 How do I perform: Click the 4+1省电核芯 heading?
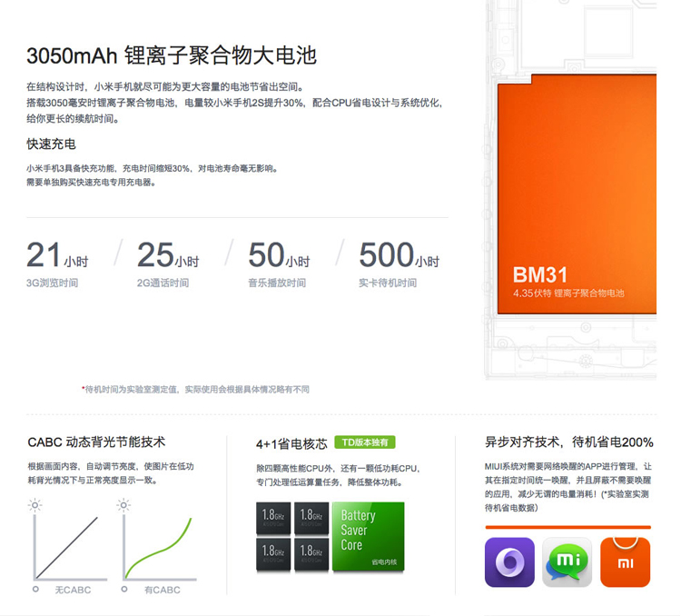291,444
